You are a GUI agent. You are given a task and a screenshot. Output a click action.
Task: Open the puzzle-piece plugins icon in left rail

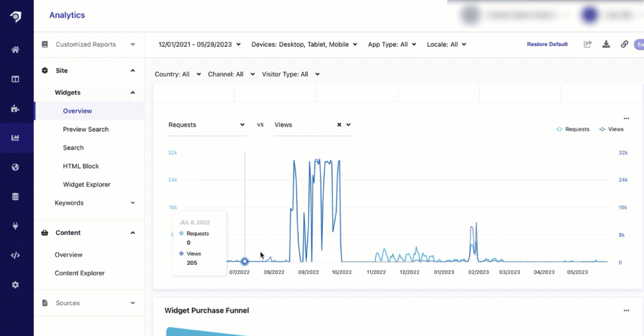click(x=15, y=109)
